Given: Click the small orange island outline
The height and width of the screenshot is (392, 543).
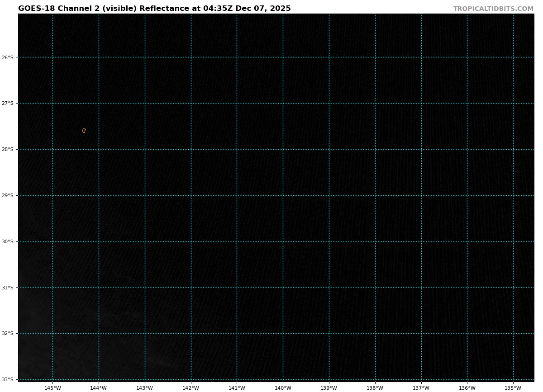Looking at the screenshot, I should (84, 131).
